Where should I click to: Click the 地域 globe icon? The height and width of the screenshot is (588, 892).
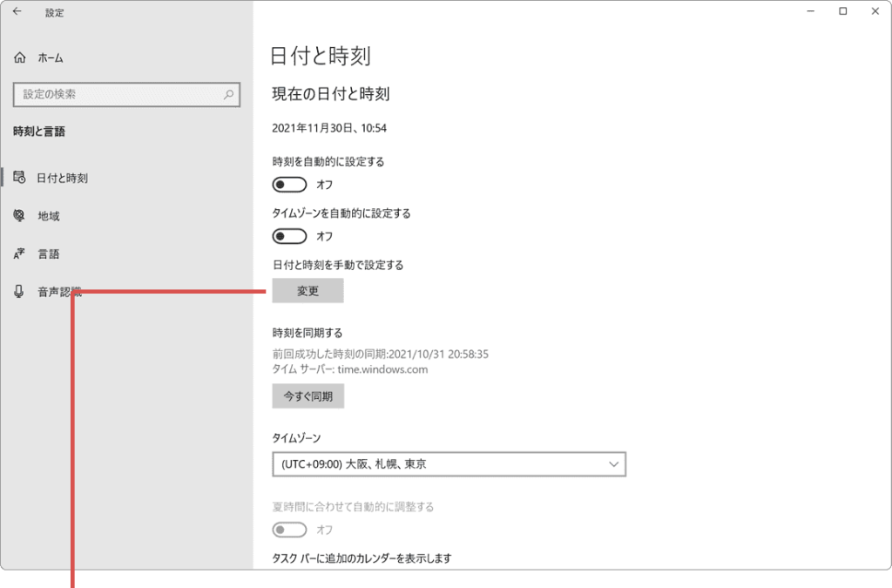[x=19, y=216]
